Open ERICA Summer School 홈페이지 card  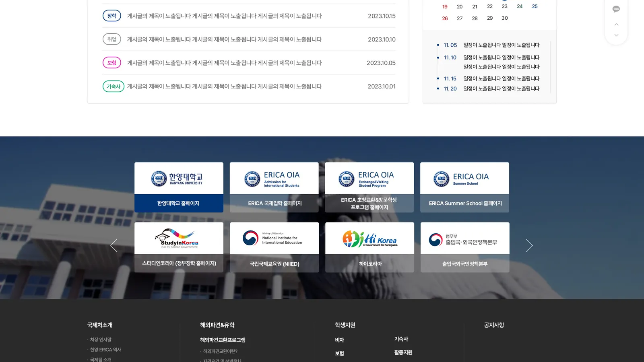464,187
